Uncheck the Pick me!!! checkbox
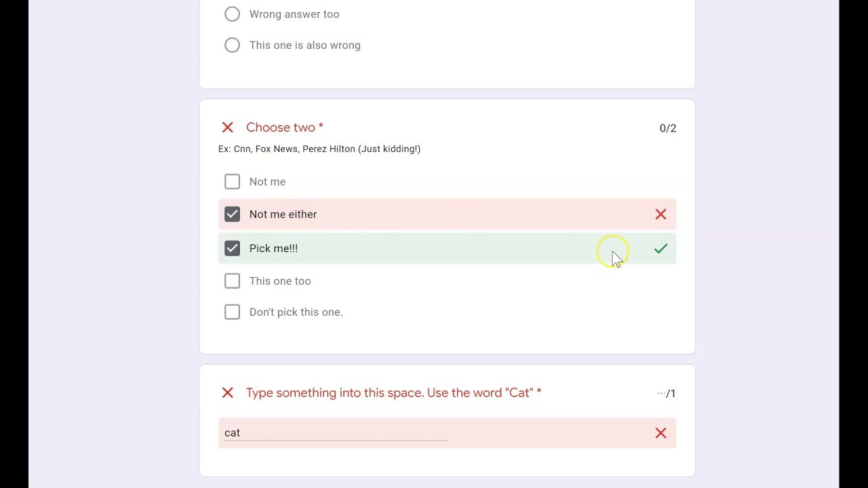Image resolution: width=868 pixels, height=488 pixels. point(232,248)
